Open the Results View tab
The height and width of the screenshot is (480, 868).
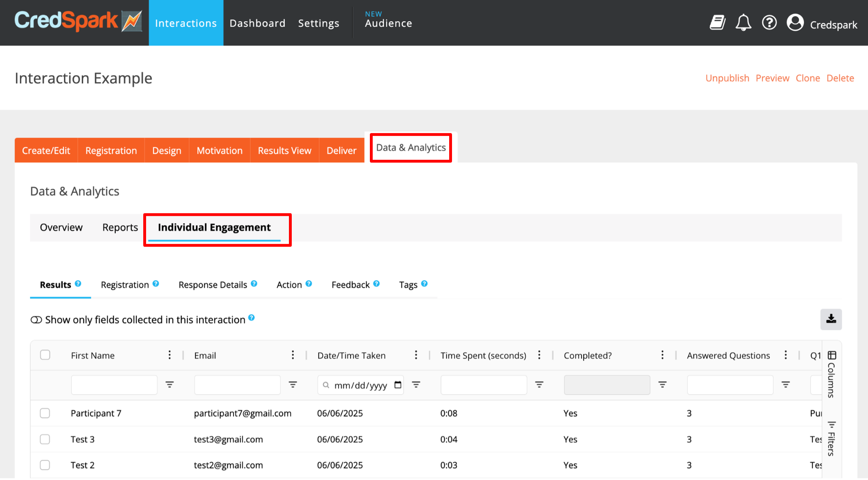(x=284, y=150)
